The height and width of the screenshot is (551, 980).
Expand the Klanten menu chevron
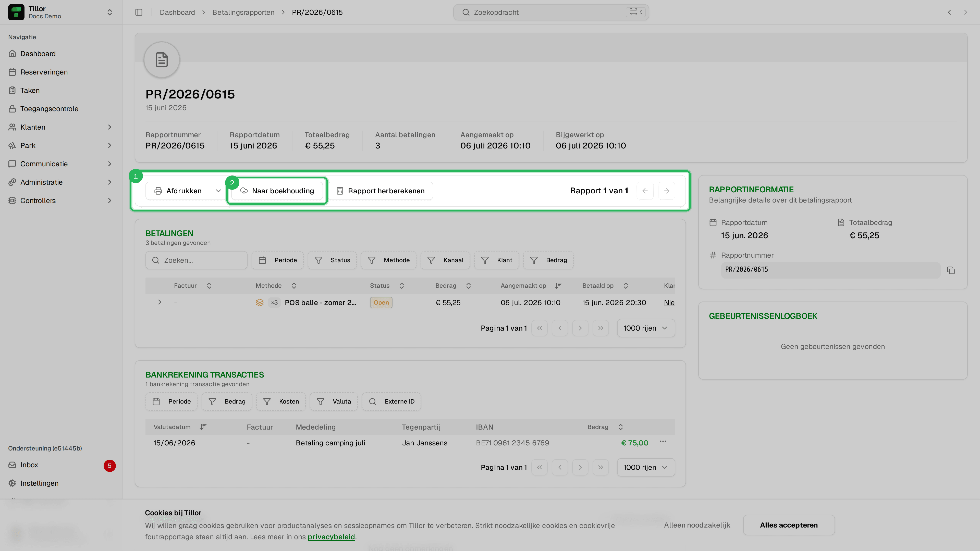tap(109, 127)
